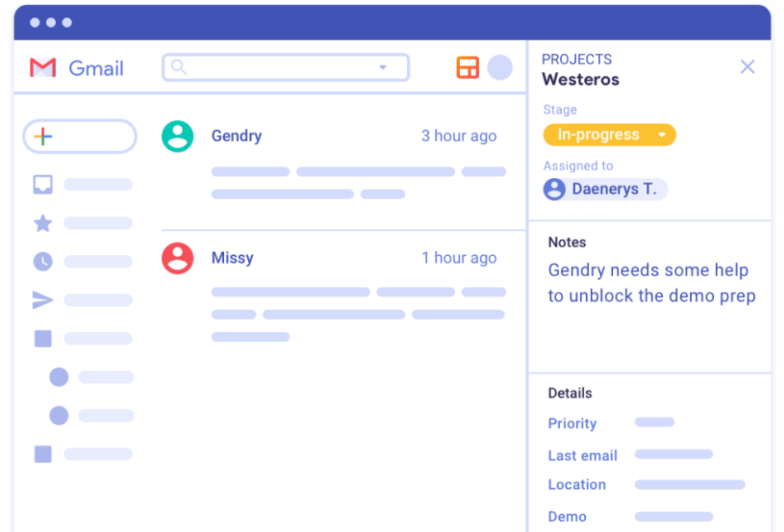Click the Notes section heading
The width and height of the screenshot is (784, 532).
[x=567, y=242]
